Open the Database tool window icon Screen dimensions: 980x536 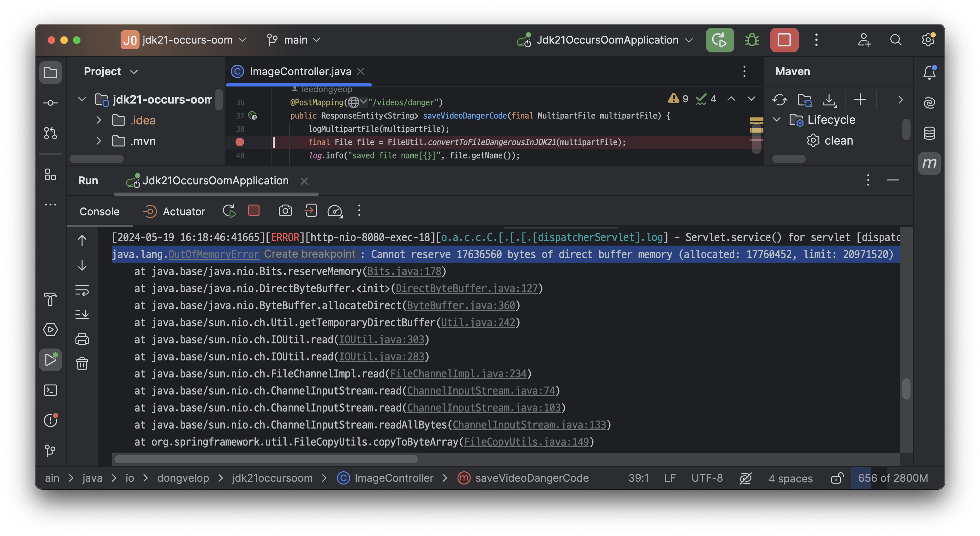coord(929,133)
